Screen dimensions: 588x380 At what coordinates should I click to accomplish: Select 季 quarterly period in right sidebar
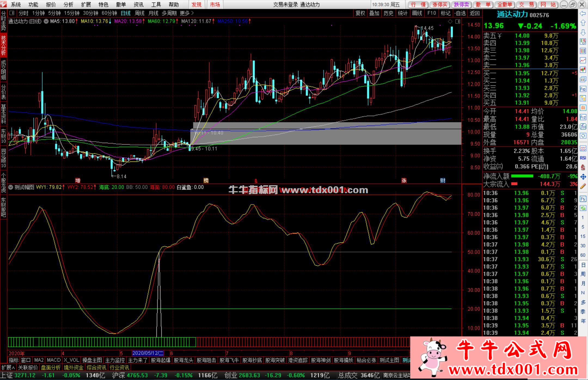[583, 312]
